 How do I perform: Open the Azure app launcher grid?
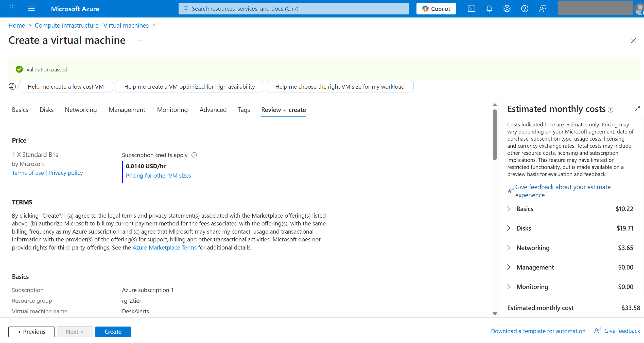(10, 8)
